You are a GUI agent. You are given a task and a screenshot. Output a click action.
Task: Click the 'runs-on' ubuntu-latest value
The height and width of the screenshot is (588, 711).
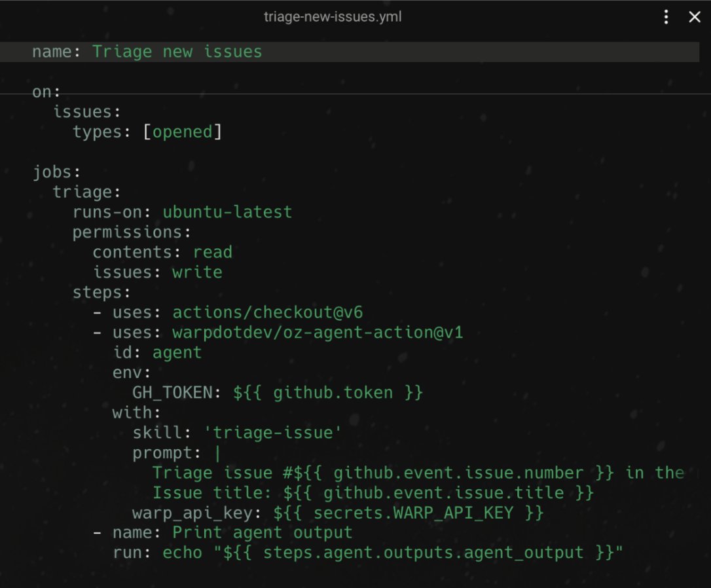click(x=227, y=212)
